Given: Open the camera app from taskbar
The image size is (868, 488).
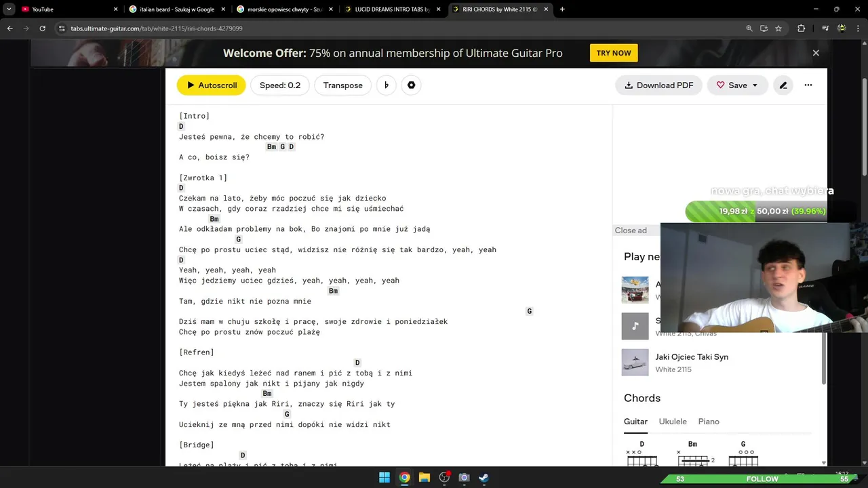Looking at the screenshot, I should [464, 477].
